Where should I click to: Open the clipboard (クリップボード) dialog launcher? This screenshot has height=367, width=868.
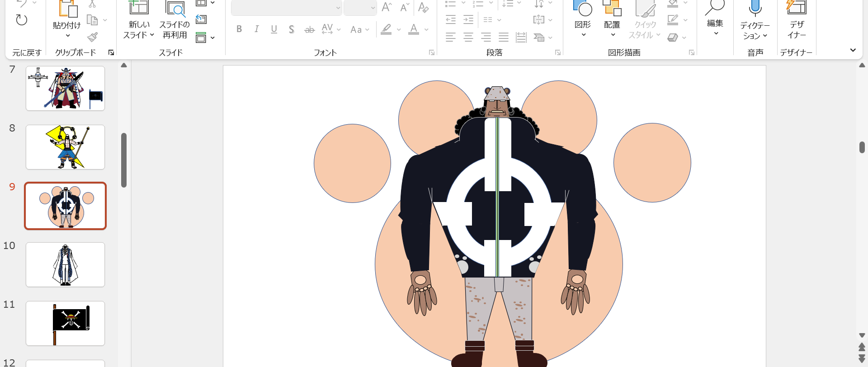[x=111, y=53]
